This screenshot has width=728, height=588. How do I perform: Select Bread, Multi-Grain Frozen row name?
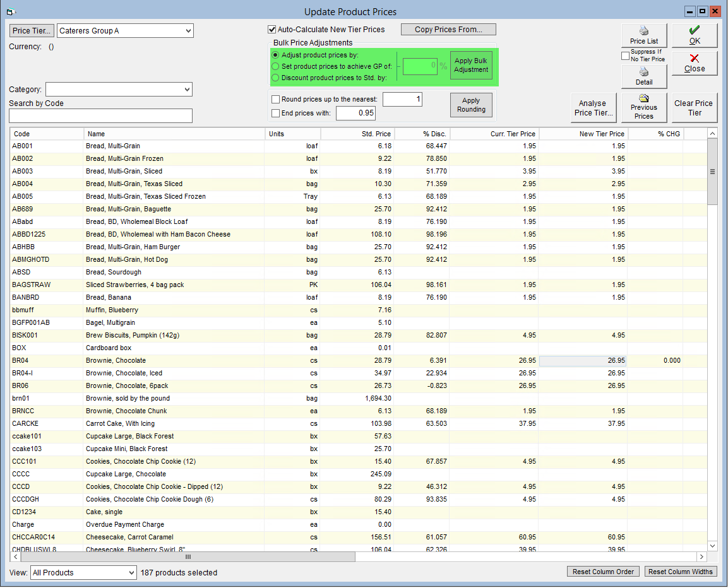coord(124,158)
